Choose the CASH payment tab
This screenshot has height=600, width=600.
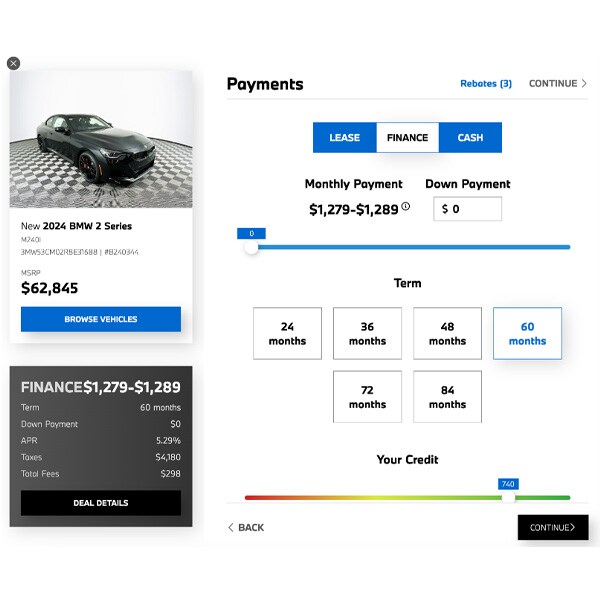pyautogui.click(x=470, y=137)
